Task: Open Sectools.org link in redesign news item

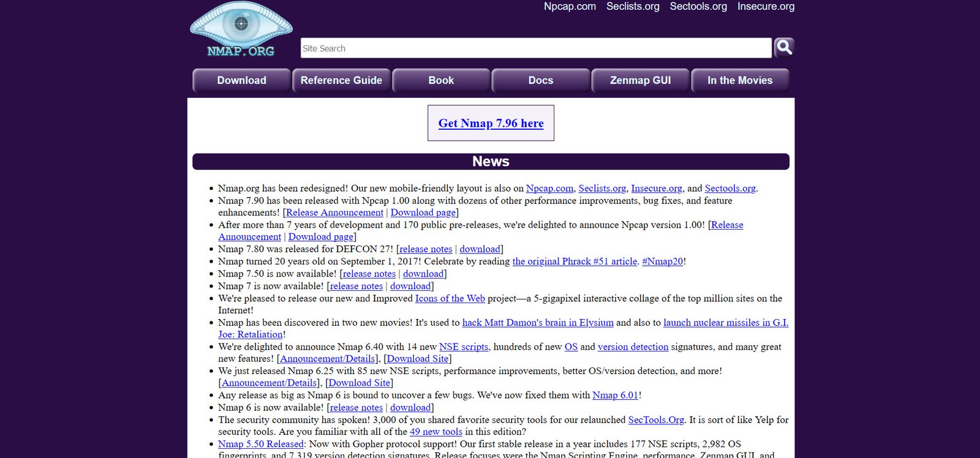Action: point(730,189)
